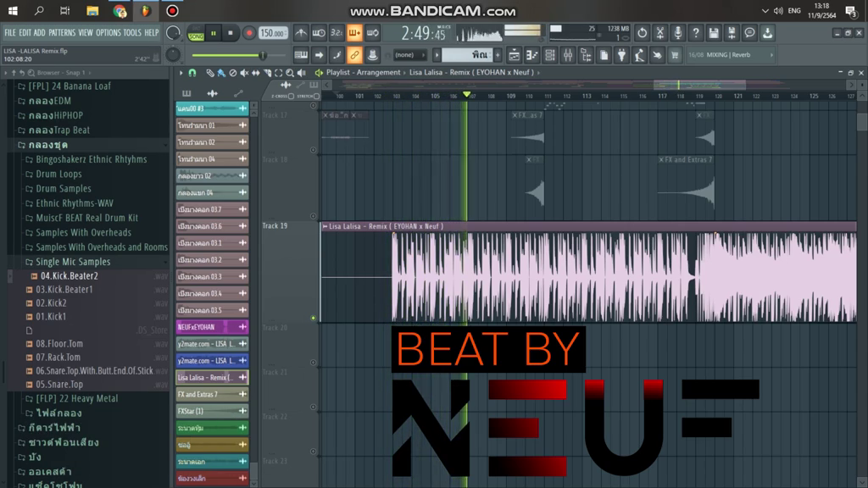Toggle the Z-CROSS checkbox
Screen dimensions: 868x488
(292, 97)
